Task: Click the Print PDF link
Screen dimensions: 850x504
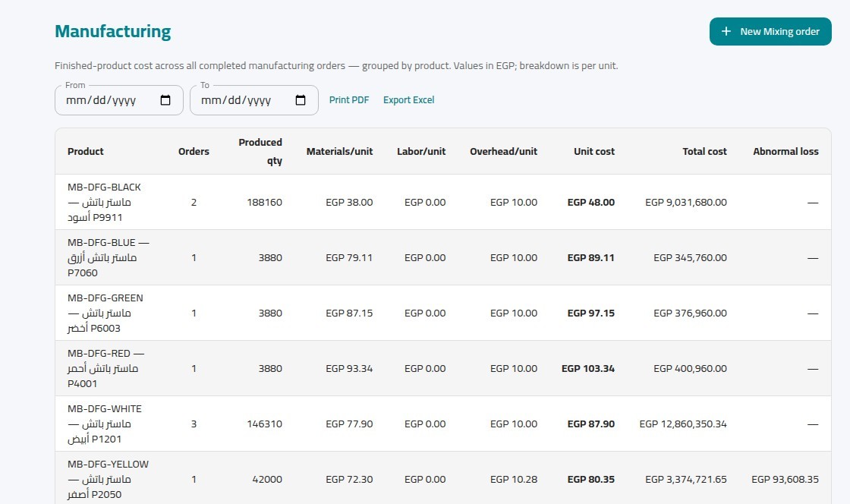Action: point(349,99)
